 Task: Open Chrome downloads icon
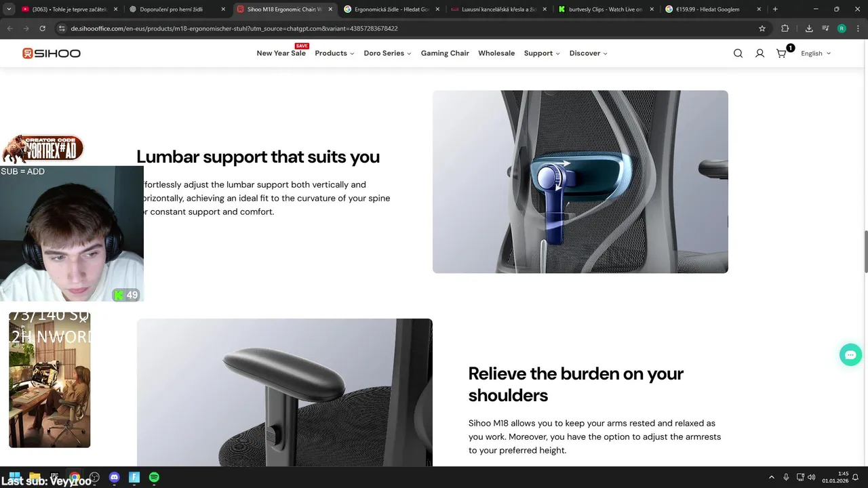809,28
